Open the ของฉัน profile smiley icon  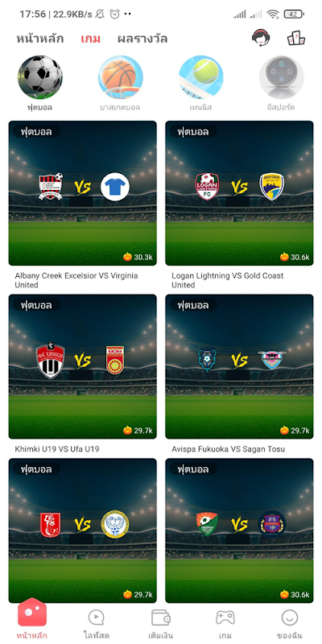click(x=290, y=617)
